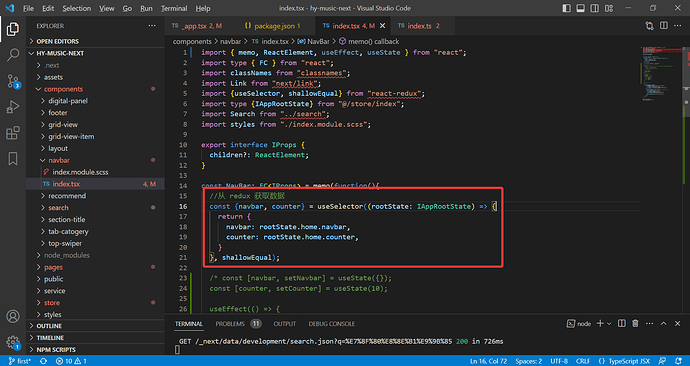Open notifications bell in status bar

tap(678, 361)
